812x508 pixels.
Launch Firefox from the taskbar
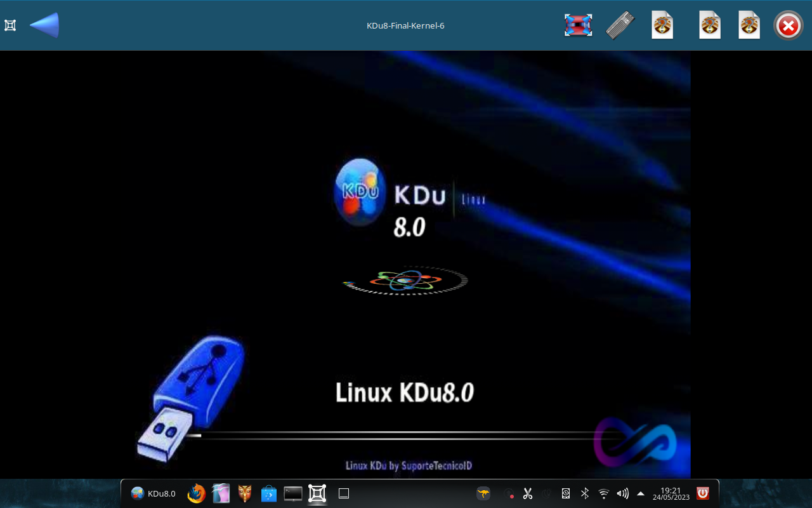pyautogui.click(x=197, y=493)
